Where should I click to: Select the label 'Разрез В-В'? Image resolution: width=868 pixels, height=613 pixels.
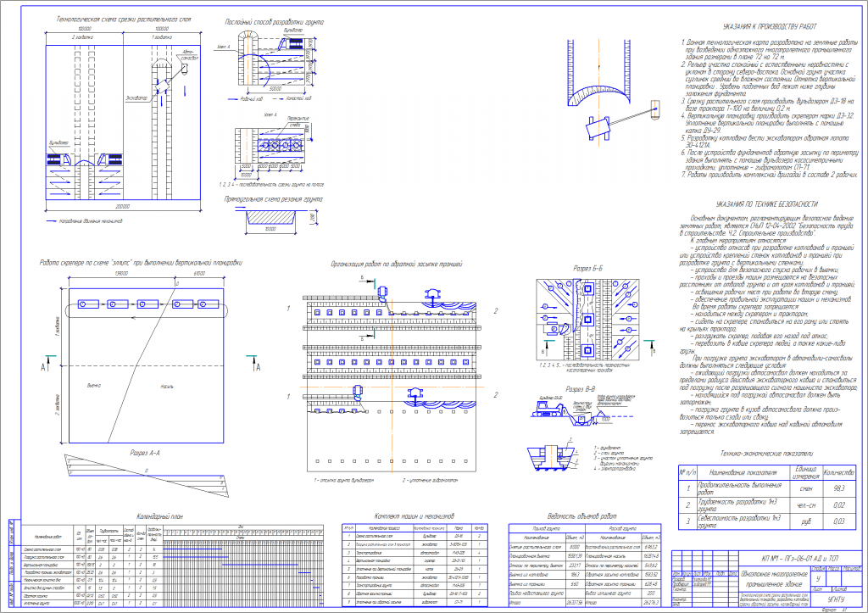[x=580, y=389]
